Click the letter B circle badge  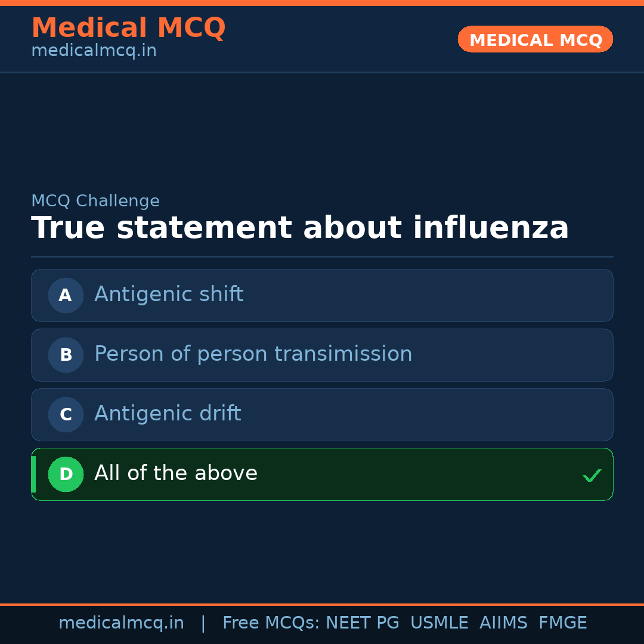(66, 355)
